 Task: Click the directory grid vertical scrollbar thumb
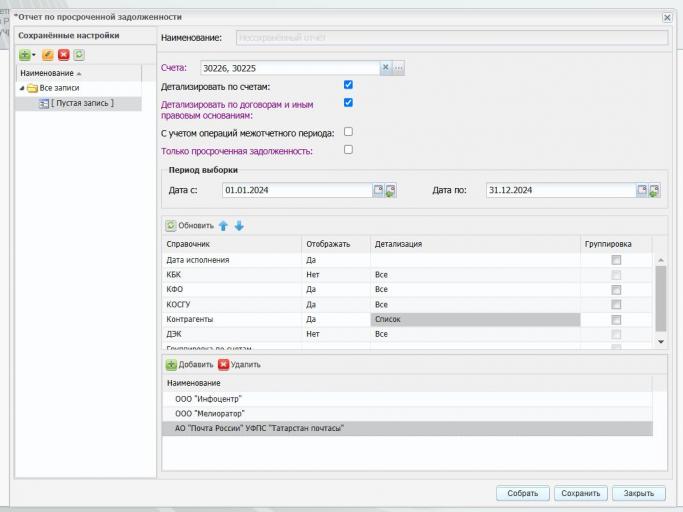point(661,298)
